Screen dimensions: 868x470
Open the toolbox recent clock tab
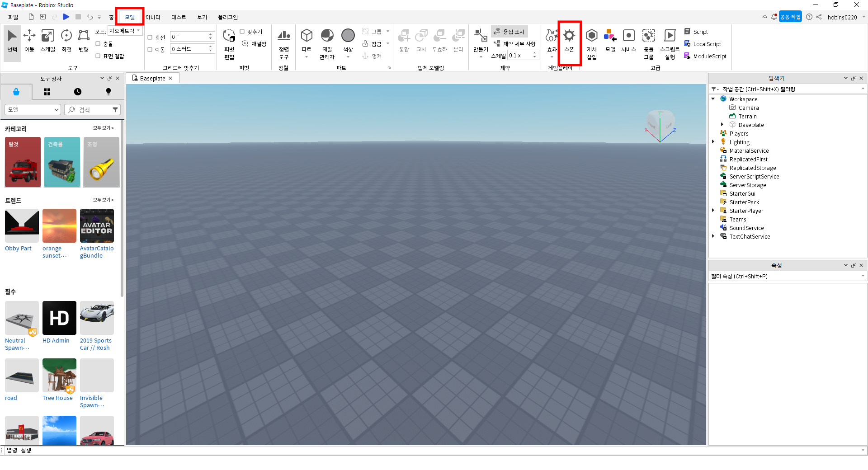tap(78, 92)
